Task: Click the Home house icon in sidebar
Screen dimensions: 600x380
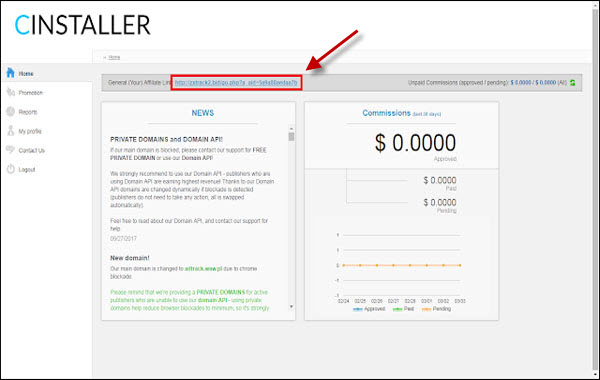Action: pos(10,73)
